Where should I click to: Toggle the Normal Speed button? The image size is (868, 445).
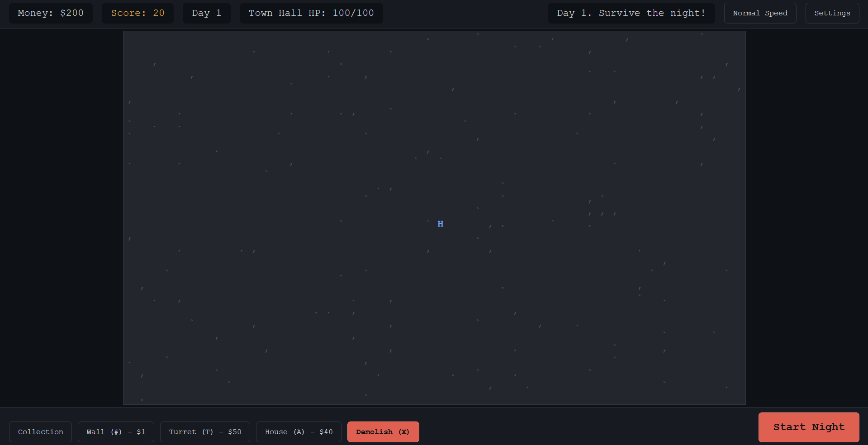(x=760, y=13)
